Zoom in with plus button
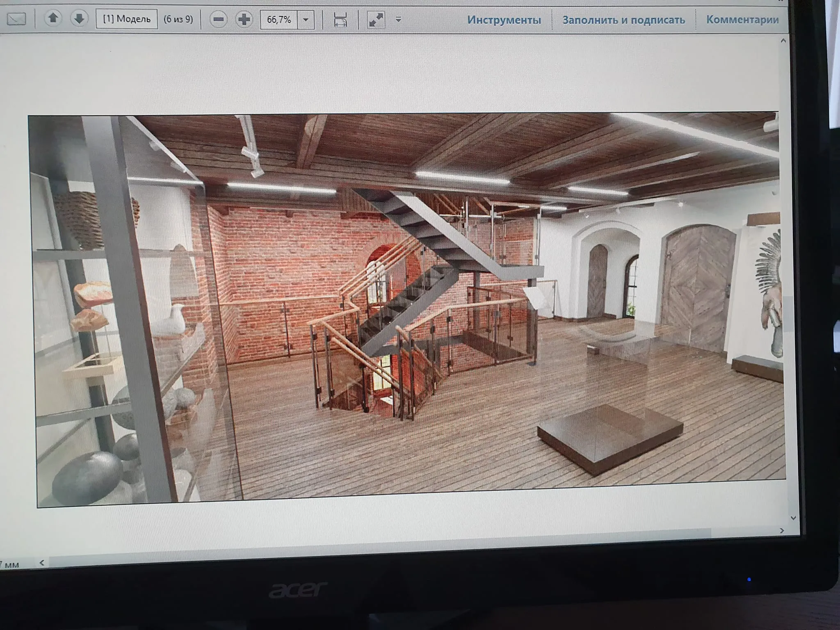 click(x=244, y=19)
